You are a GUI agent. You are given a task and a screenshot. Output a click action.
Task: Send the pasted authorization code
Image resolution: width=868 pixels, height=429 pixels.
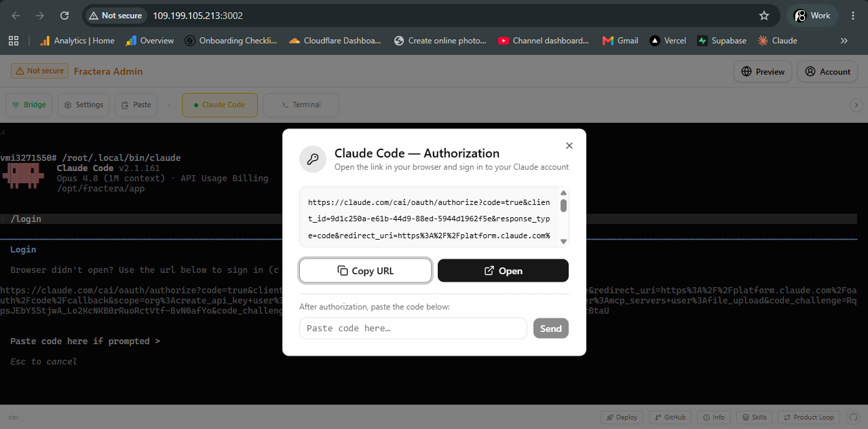551,329
